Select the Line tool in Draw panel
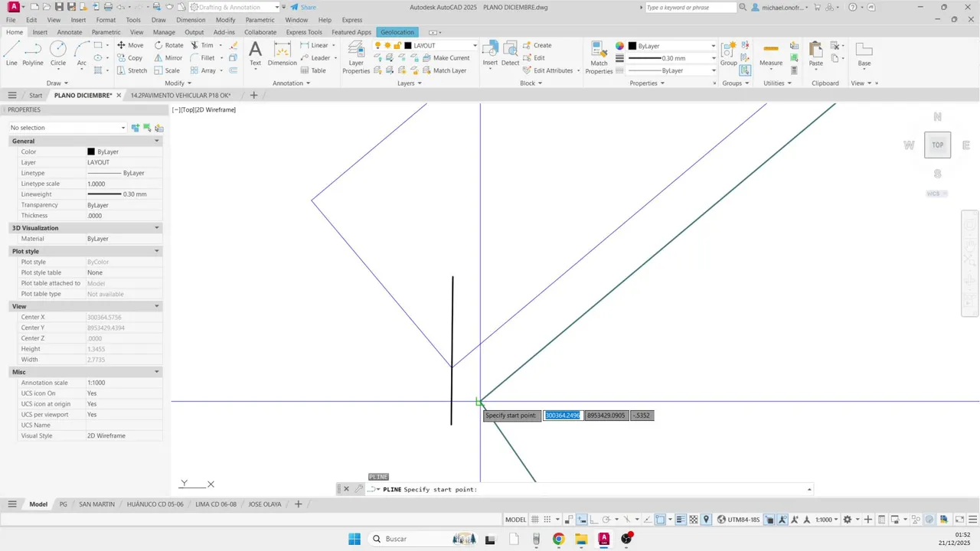 11,54
